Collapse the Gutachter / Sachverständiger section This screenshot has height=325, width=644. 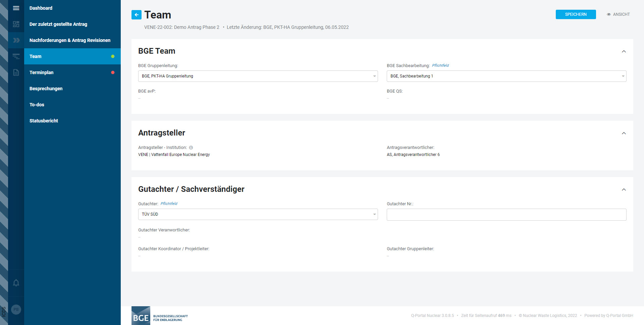click(624, 189)
